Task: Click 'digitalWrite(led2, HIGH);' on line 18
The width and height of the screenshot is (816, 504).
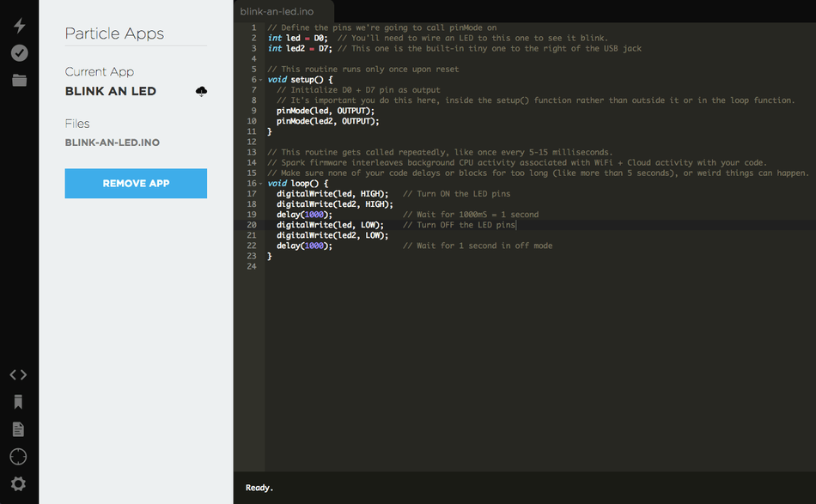Action: 335,204
